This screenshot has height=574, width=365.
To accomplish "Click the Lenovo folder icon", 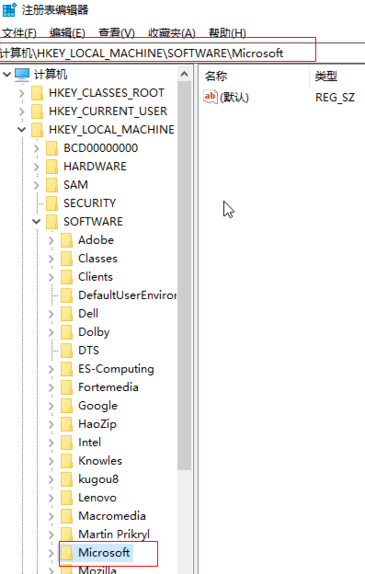I will 66,498.
